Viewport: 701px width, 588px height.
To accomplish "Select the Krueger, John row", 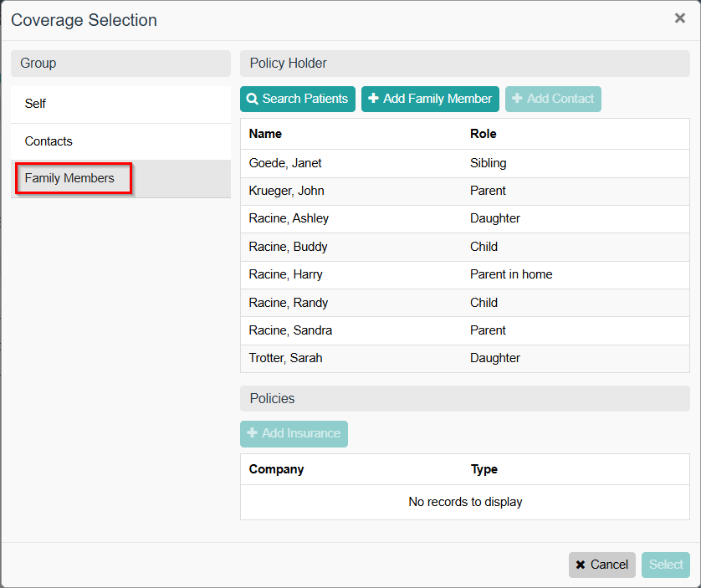I will [286, 191].
